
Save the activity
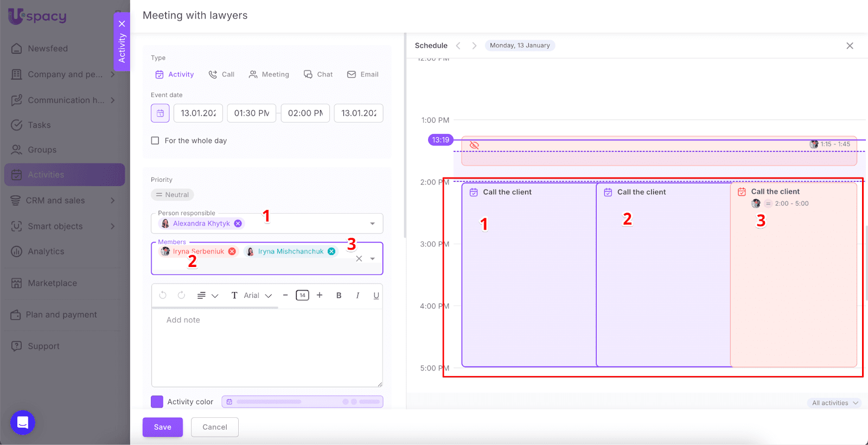(162, 427)
